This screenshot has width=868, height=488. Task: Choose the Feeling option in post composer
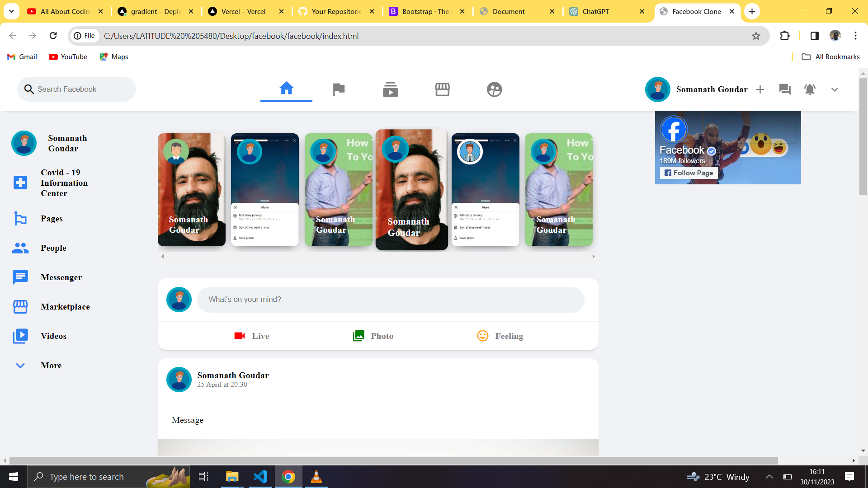click(500, 336)
